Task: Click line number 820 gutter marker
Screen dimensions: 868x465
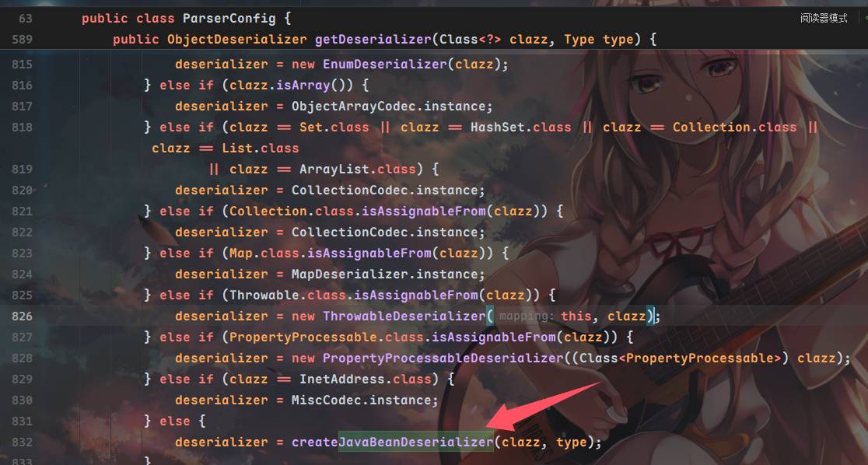Action: (22, 190)
